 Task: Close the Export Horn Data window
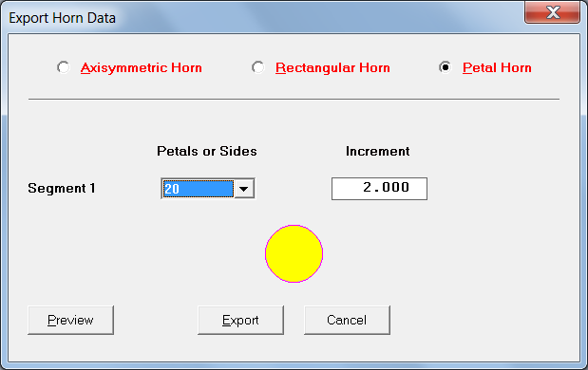552,12
